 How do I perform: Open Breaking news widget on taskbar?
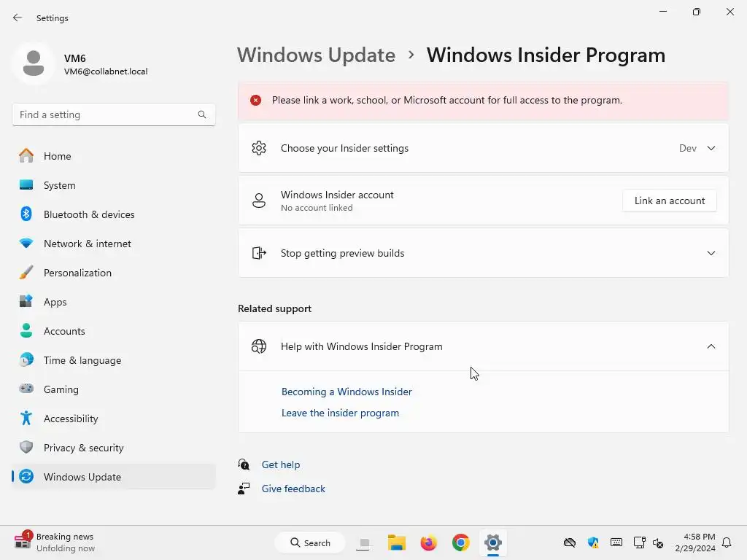click(x=54, y=542)
